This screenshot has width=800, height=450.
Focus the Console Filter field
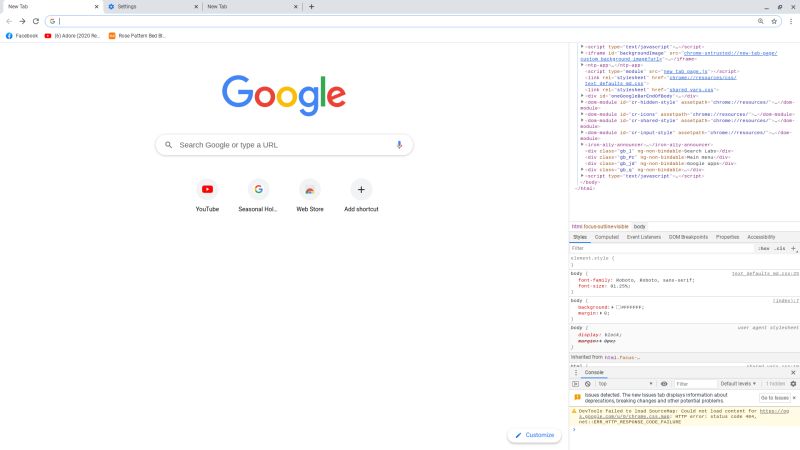pos(695,384)
